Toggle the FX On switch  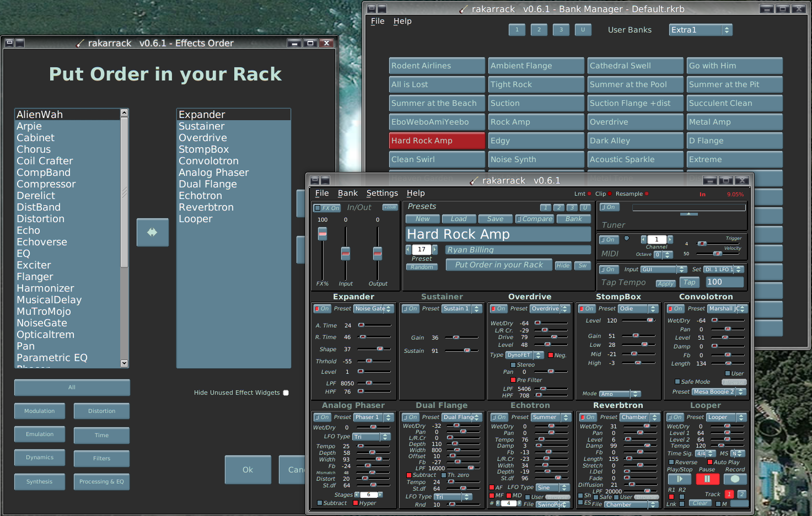327,208
